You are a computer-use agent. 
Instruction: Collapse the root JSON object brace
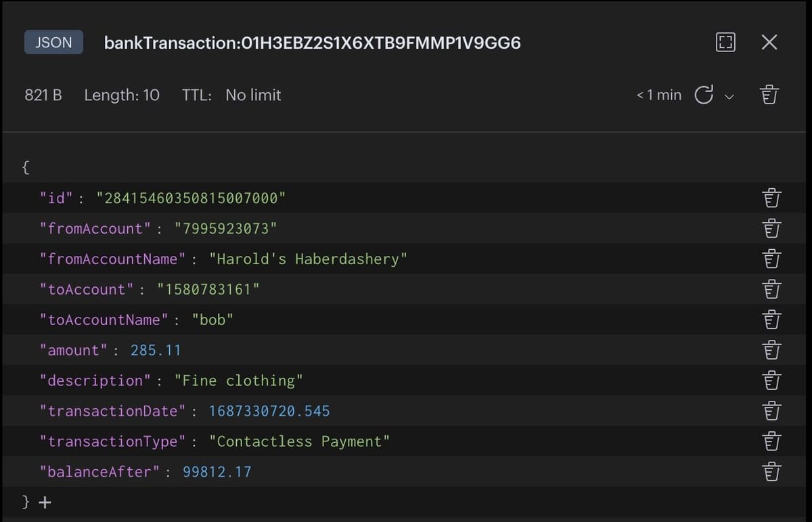point(24,167)
